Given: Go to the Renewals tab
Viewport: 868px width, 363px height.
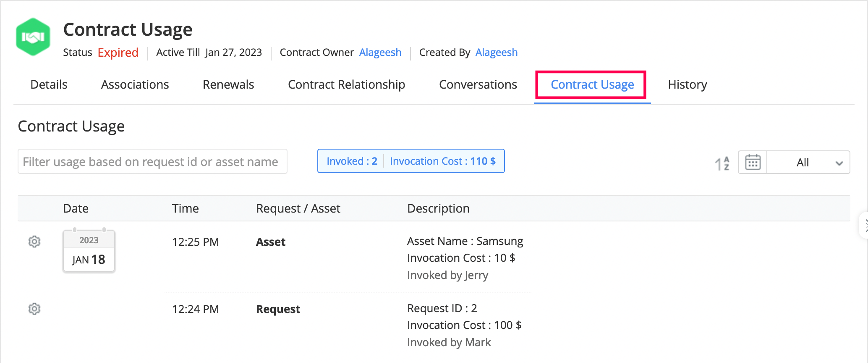Looking at the screenshot, I should pos(228,84).
